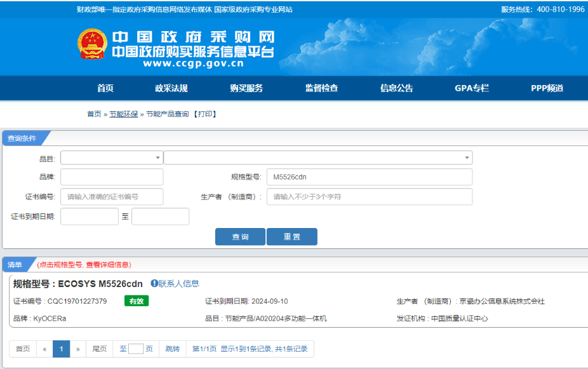Focus the 品牌 input field
The image size is (588, 369).
click(112, 177)
